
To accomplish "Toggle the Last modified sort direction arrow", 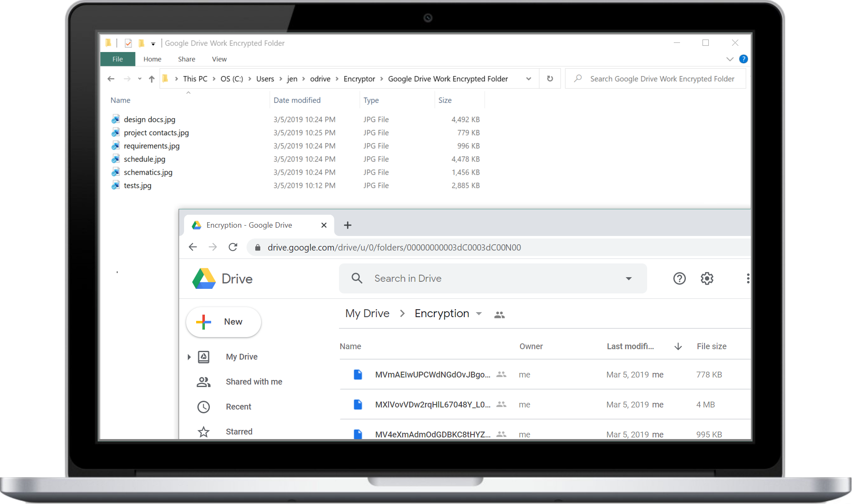I will (x=678, y=346).
